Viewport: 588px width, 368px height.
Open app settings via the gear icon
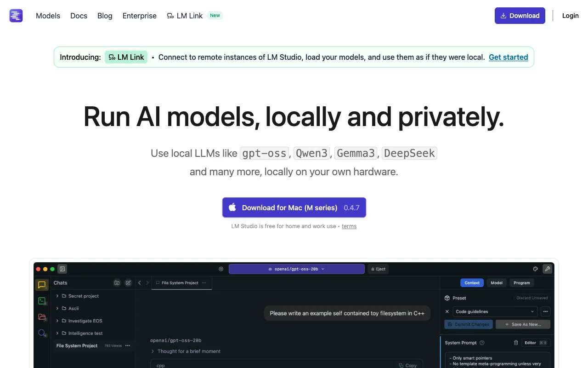[x=220, y=269]
